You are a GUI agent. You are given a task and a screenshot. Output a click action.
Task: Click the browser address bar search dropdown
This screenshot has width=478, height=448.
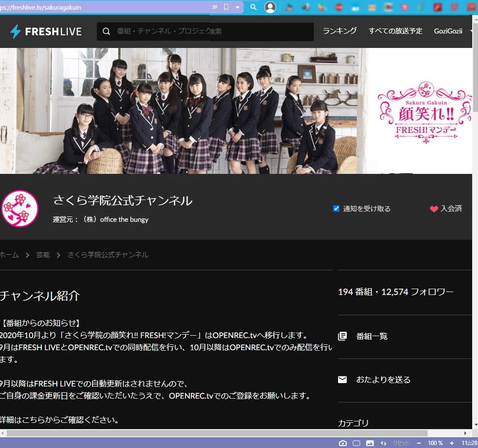click(x=253, y=7)
